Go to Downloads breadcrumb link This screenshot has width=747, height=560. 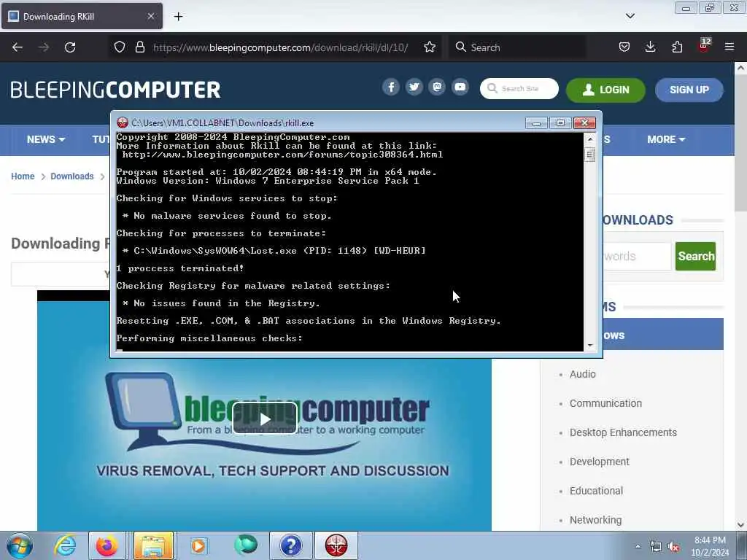click(x=72, y=176)
